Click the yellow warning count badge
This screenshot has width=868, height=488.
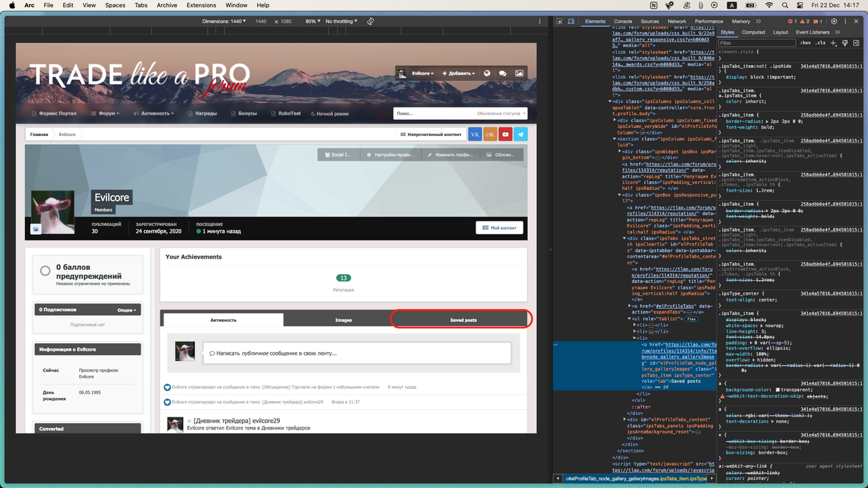804,22
